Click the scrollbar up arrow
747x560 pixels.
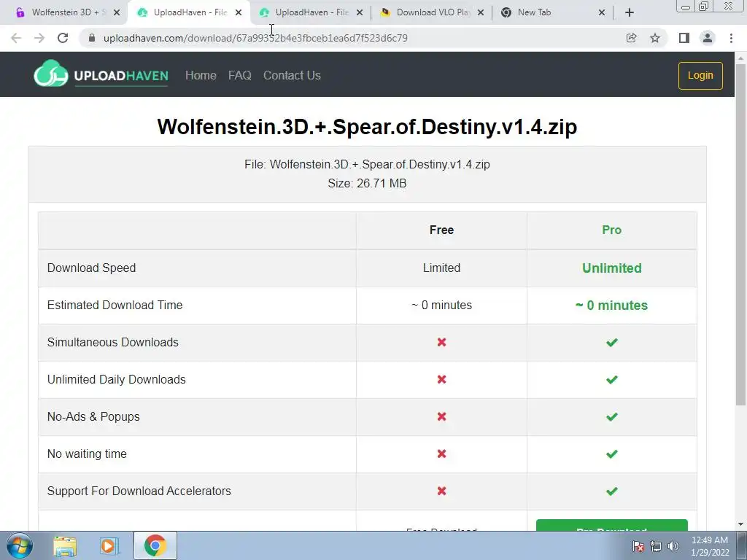[740, 58]
